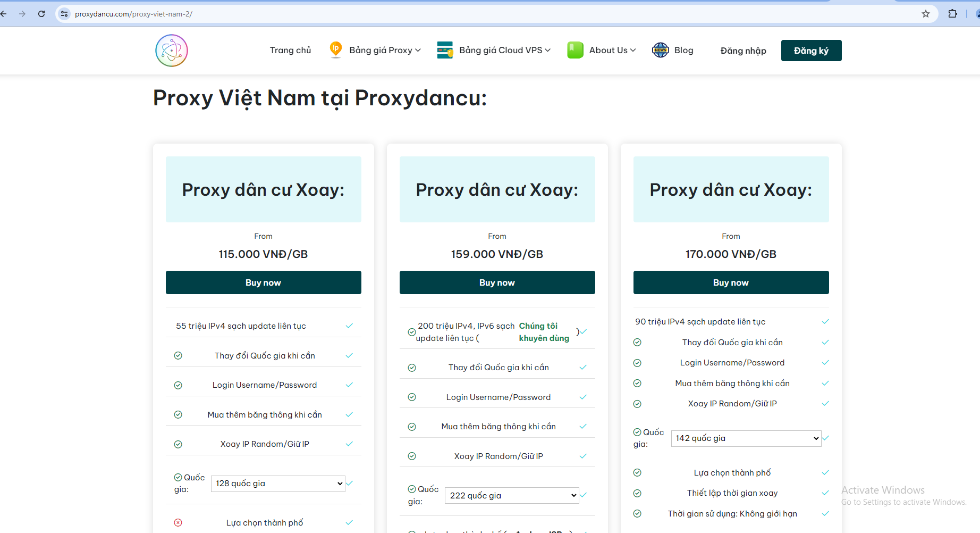Click check icon beside Thời gian sử dụng: Không giới hạn
The height and width of the screenshot is (533, 980).
637,513
